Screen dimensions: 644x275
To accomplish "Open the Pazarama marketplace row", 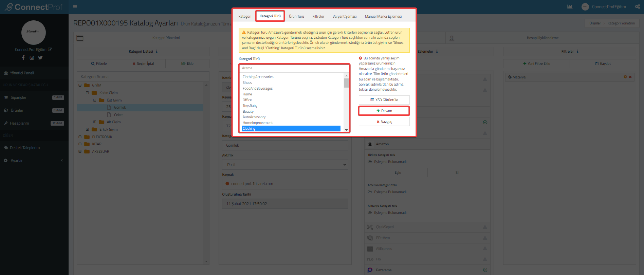I will coord(427,270).
